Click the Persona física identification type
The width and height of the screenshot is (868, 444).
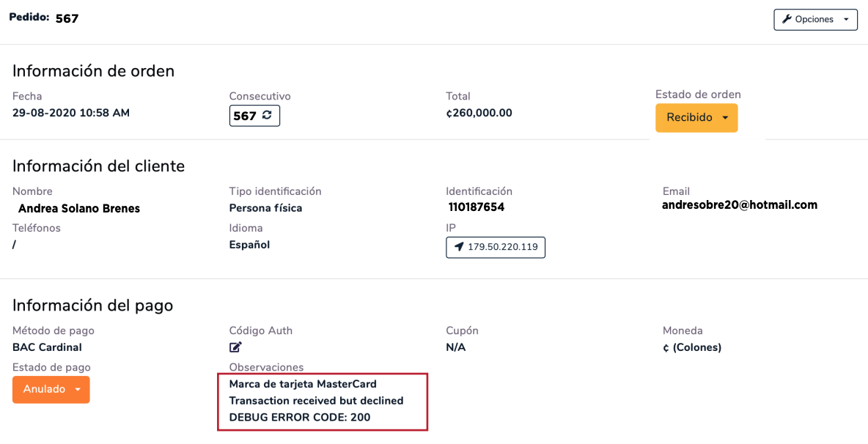click(x=265, y=208)
